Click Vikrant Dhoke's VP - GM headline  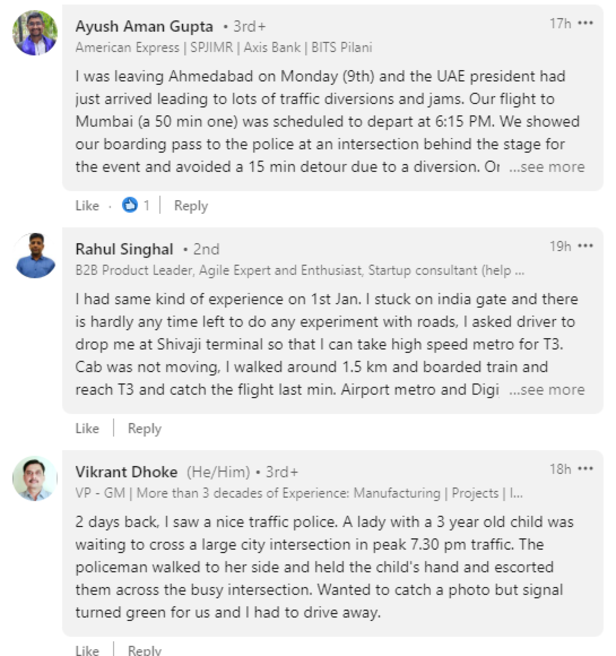coord(300,493)
